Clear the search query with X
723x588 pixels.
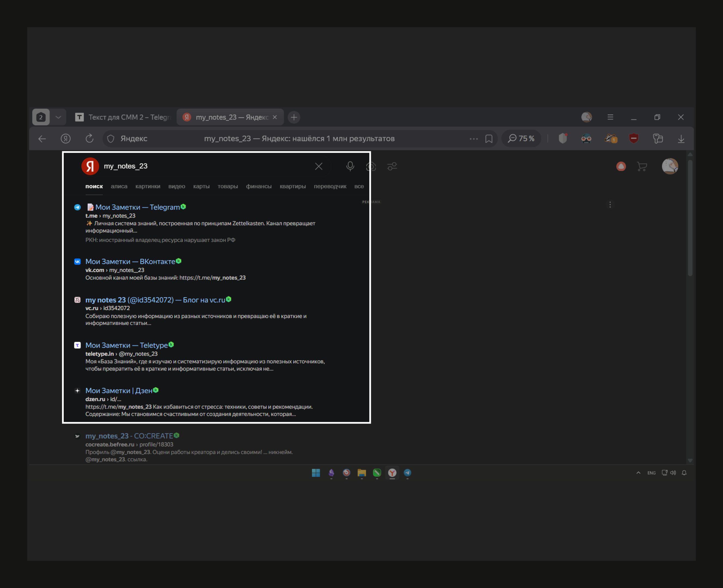(x=318, y=166)
